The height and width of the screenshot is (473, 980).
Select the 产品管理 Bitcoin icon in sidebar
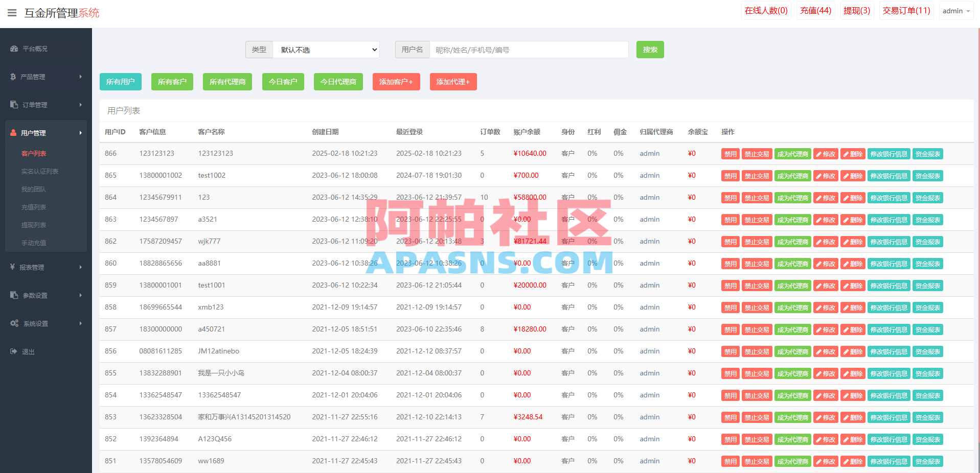coord(13,77)
